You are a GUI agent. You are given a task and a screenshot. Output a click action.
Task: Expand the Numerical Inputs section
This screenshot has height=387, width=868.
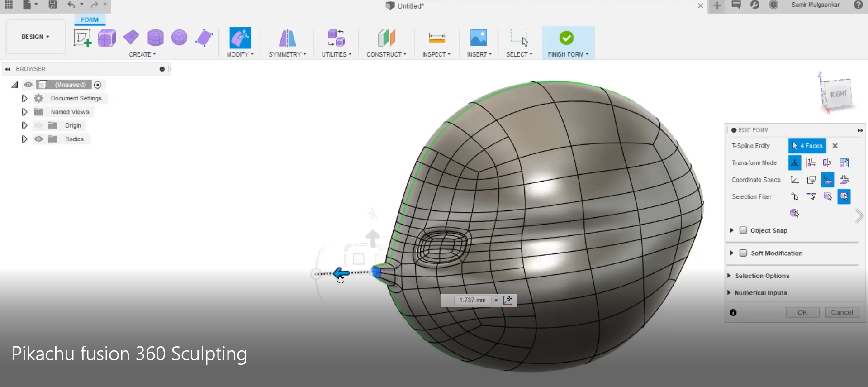click(x=729, y=293)
